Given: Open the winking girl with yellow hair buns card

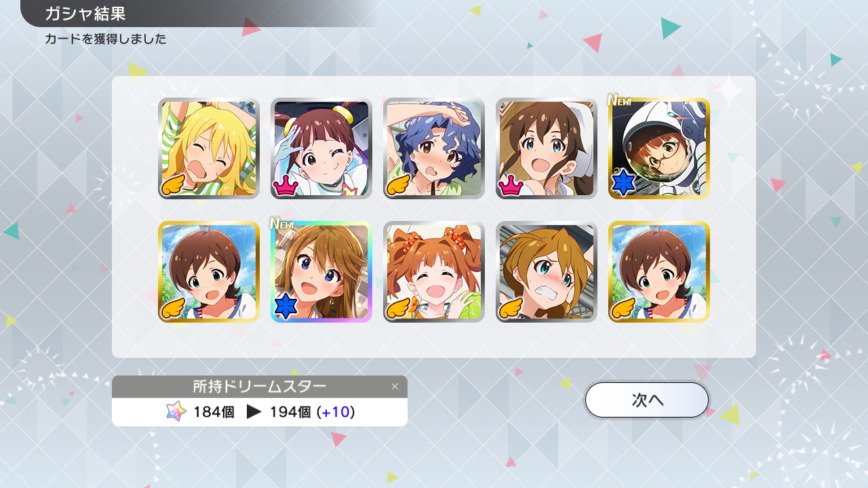Looking at the screenshot, I should (321, 148).
